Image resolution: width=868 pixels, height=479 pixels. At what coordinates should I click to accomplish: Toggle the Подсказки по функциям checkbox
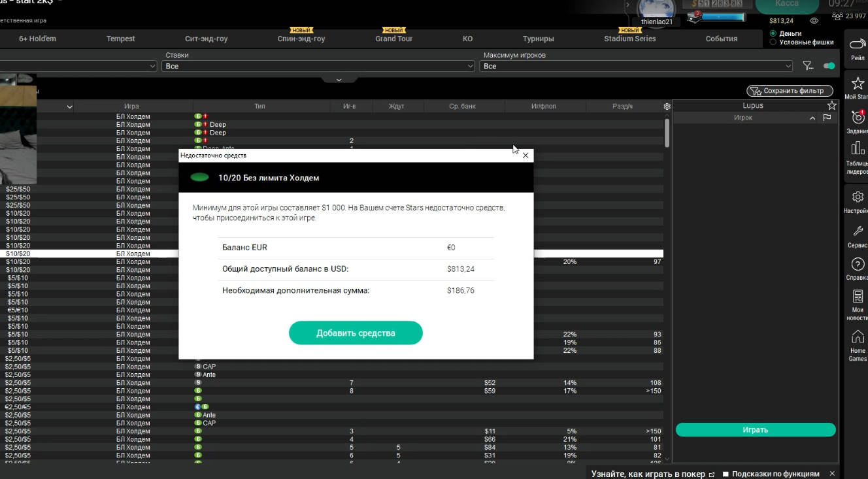pos(726,474)
